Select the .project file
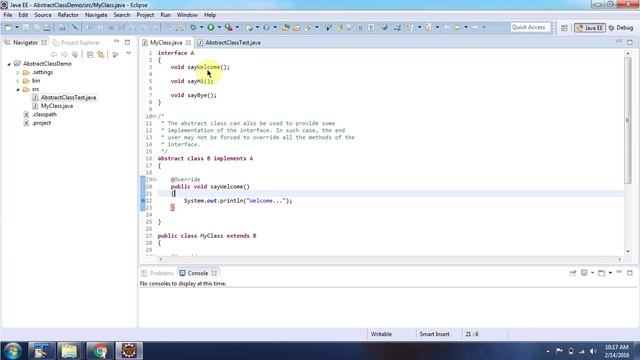This screenshot has width=640, height=360. [x=42, y=123]
